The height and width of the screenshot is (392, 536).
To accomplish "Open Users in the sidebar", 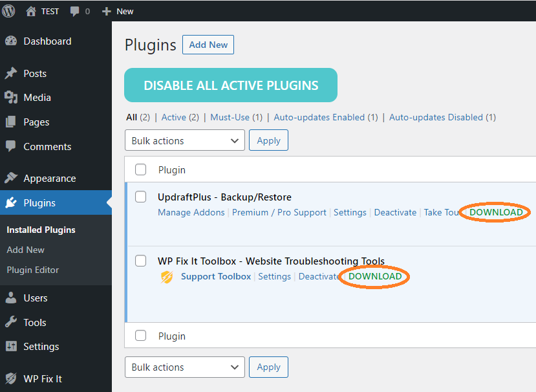I will coord(36,298).
